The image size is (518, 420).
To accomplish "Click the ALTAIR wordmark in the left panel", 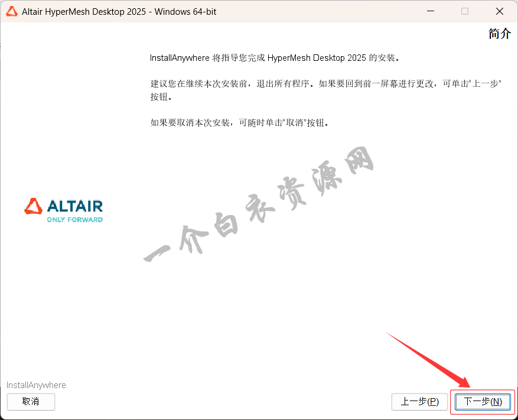I will coord(74,206).
